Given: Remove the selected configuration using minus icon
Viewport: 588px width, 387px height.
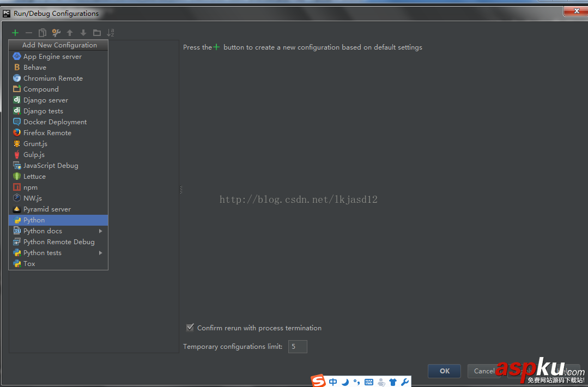Looking at the screenshot, I should click(28, 33).
